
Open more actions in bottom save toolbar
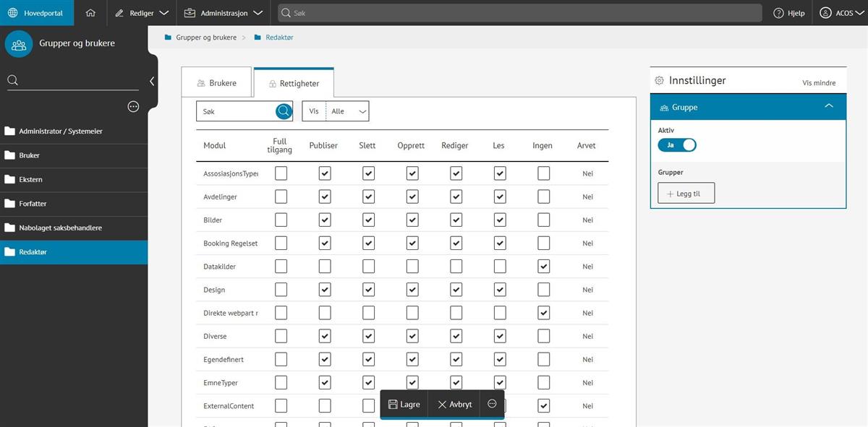pyautogui.click(x=492, y=404)
